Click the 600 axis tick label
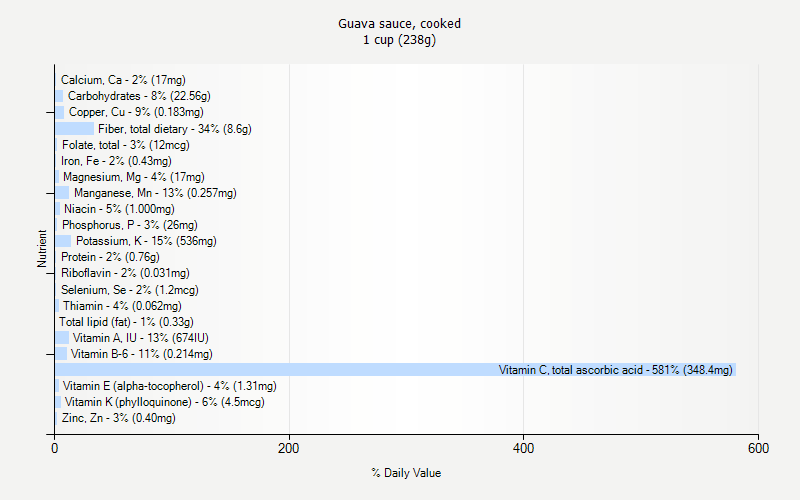Viewport: 800px width, 500px height. [758, 448]
